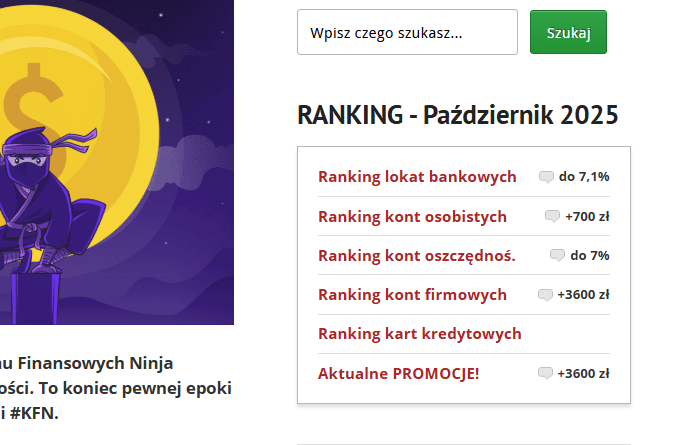Click the "do 7%" rate label
Image resolution: width=675 pixels, height=445 pixels.
[x=590, y=255]
